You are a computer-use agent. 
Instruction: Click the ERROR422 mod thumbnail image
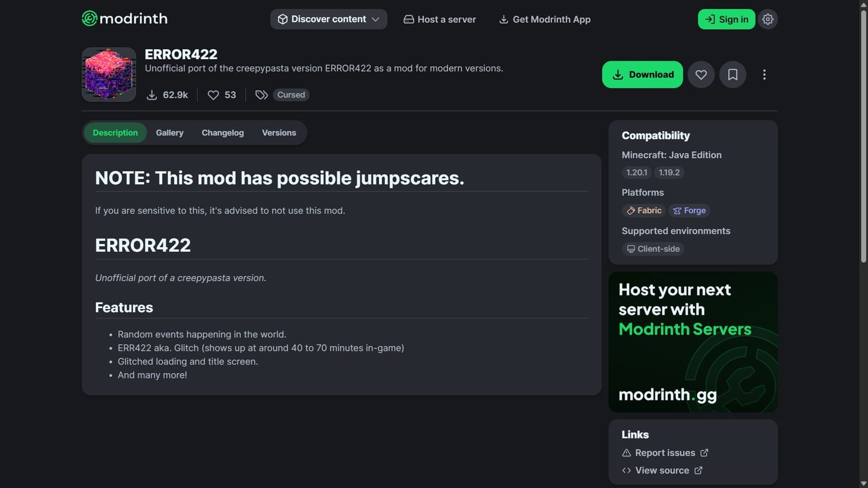[x=108, y=74]
